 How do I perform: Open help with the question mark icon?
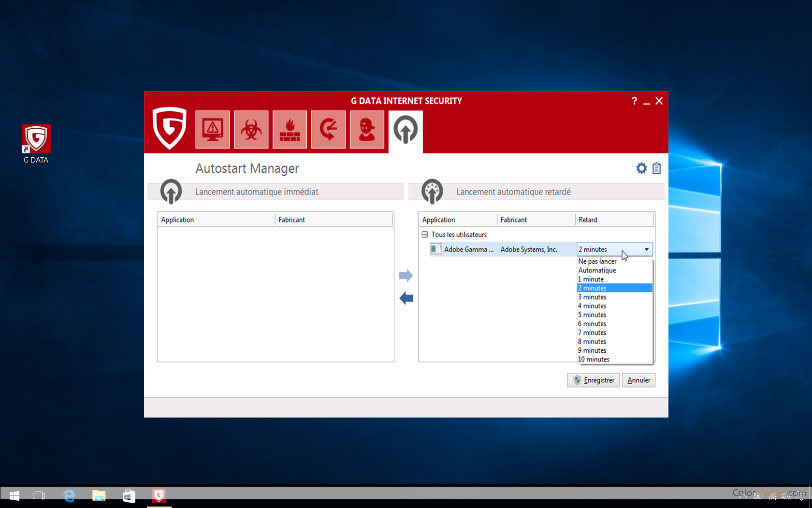pos(634,101)
